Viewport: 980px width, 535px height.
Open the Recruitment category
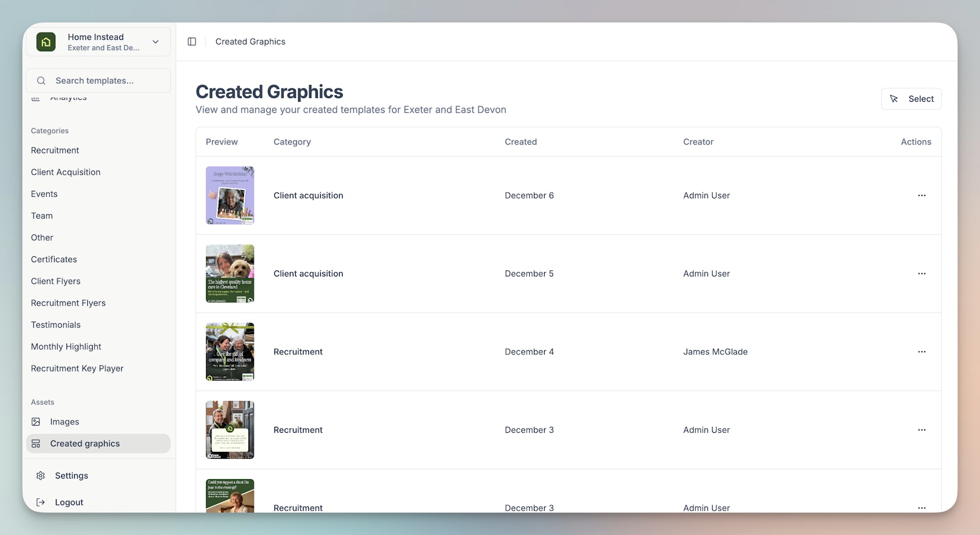click(x=55, y=150)
